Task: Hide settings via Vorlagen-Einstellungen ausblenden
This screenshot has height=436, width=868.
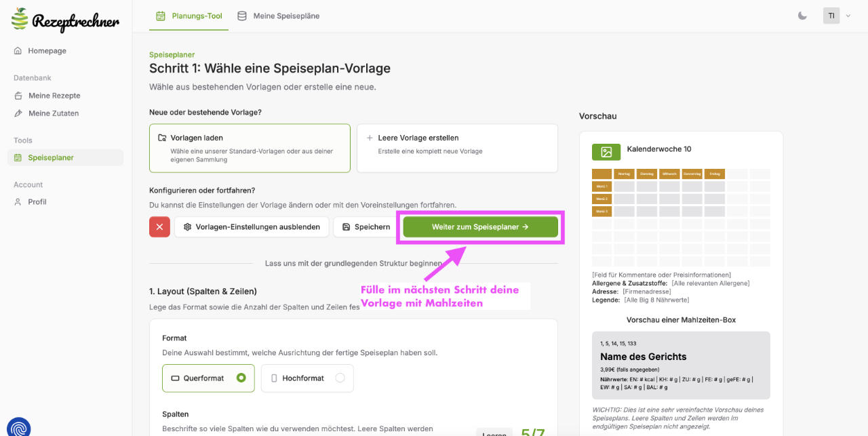Action: tap(252, 227)
